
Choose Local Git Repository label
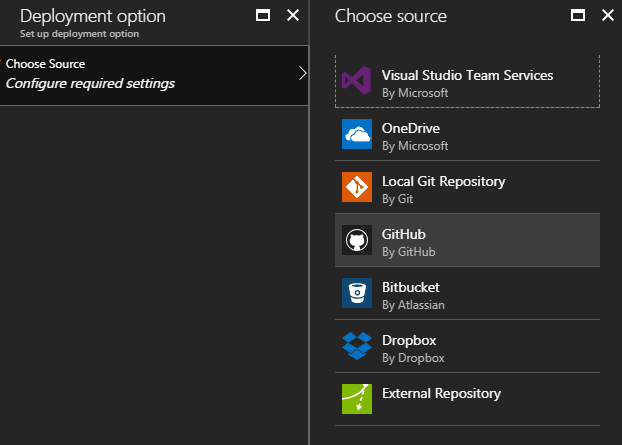coord(443,181)
